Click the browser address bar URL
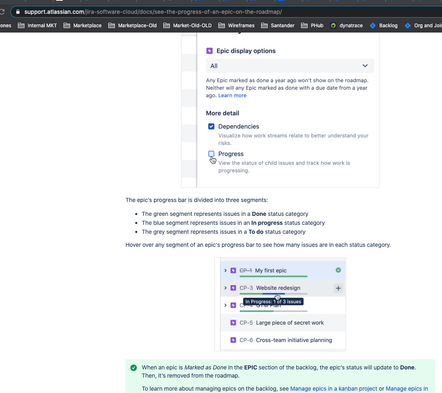 tap(153, 12)
